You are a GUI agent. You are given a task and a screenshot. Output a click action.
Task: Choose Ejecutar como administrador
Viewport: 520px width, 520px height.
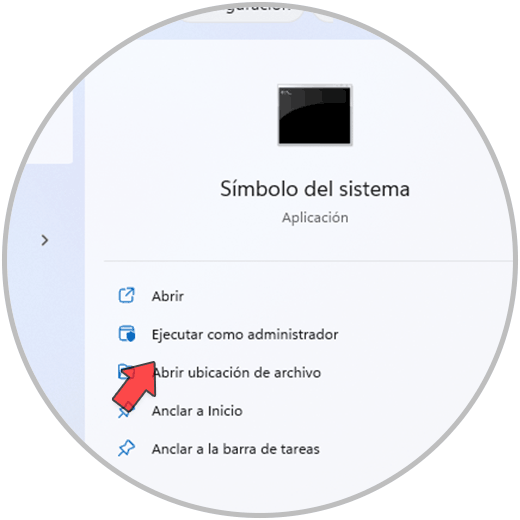245,334
